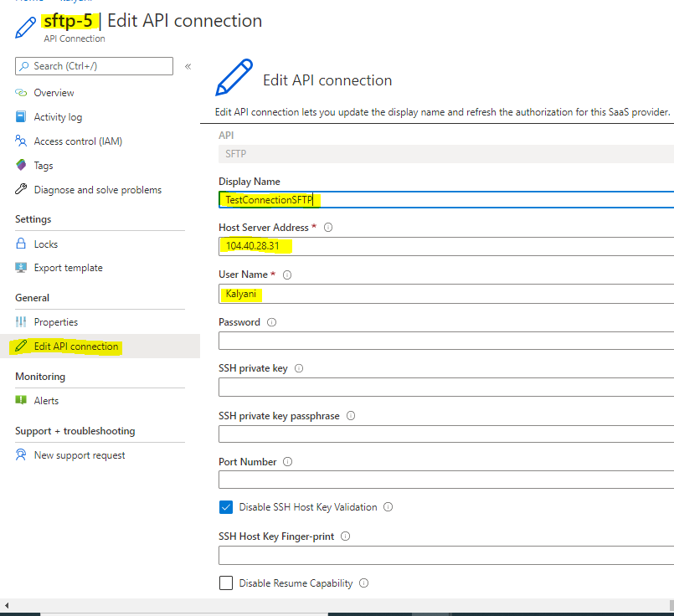The image size is (674, 616).
Task: Click the SSH Host Key Finger-print field
Action: (x=446, y=555)
